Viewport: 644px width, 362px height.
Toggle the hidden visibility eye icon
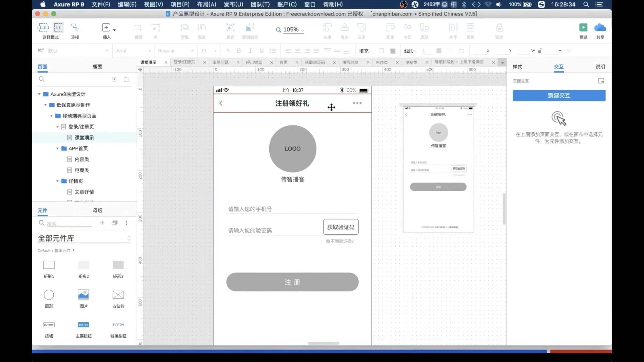click(x=568, y=51)
